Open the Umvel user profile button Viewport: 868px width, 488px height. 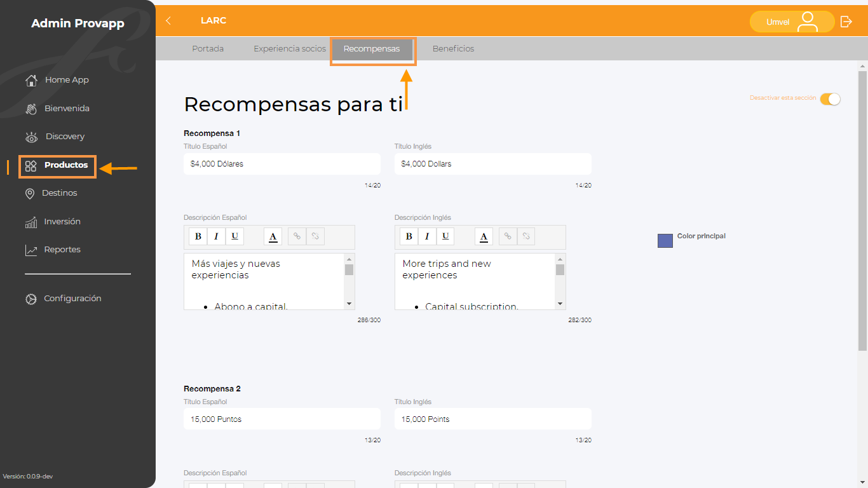point(792,22)
